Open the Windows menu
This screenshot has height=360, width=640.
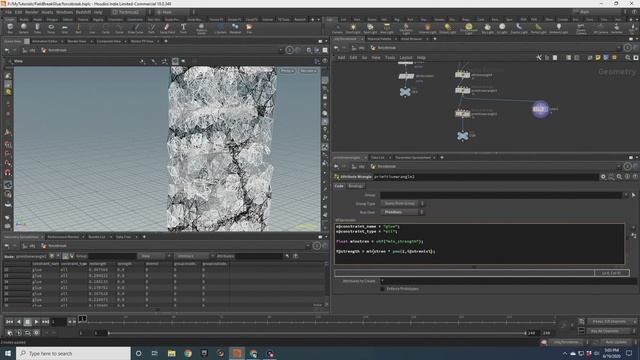(x=64, y=12)
